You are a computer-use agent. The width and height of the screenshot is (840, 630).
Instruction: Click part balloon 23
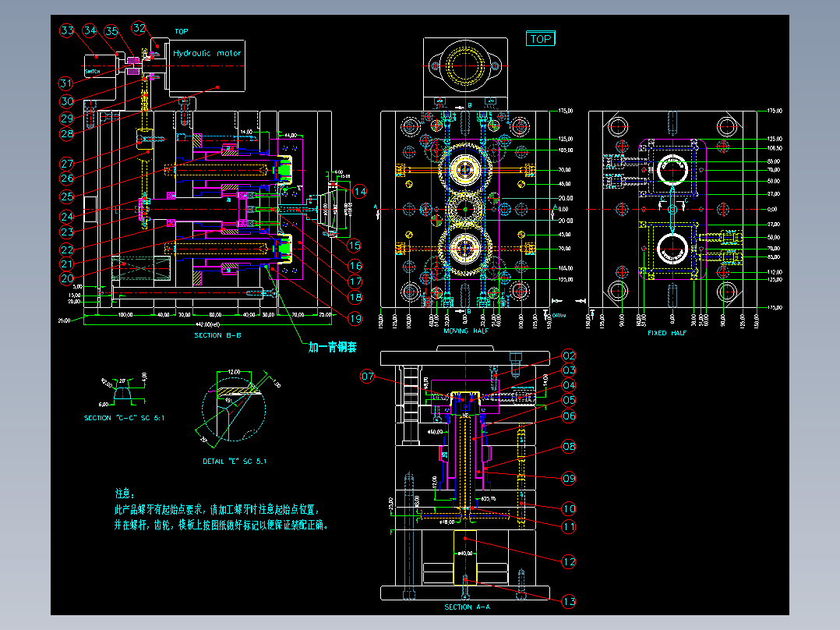(x=67, y=232)
